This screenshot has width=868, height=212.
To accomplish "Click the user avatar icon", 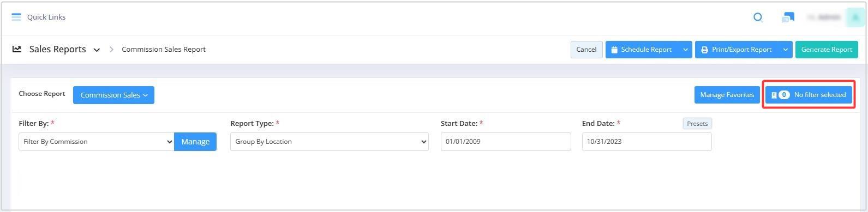I will click(x=855, y=17).
